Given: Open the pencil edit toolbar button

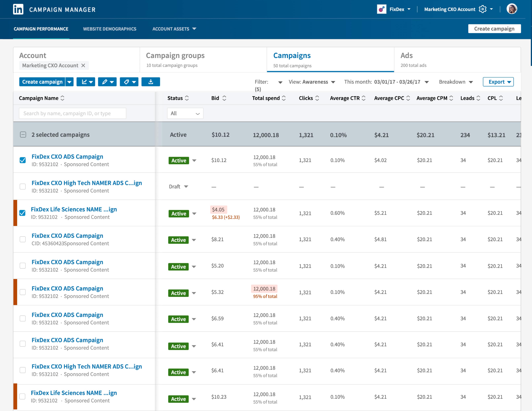Looking at the screenshot, I should tap(107, 82).
